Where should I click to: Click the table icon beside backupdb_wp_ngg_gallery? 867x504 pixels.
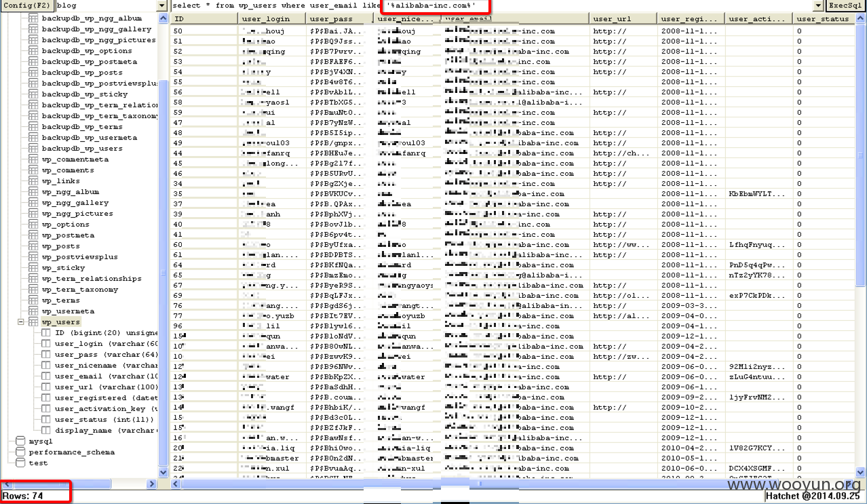[x=33, y=29]
